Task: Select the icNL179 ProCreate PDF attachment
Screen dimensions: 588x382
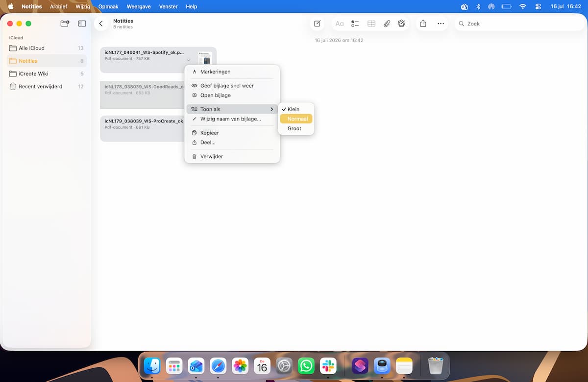Action: coord(142,129)
